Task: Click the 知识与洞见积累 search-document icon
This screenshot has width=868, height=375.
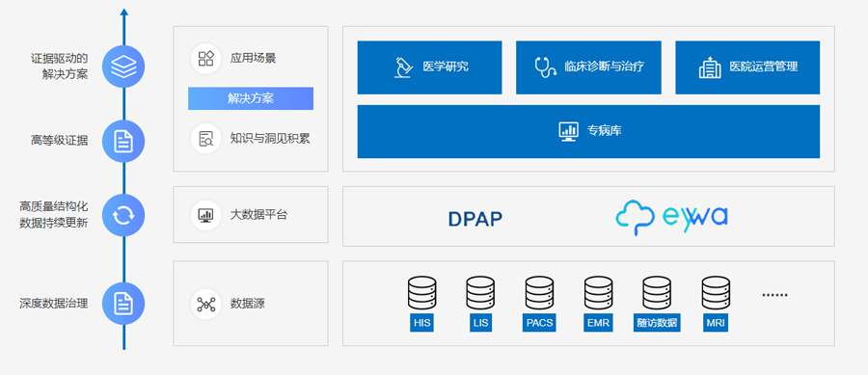Action: (x=206, y=138)
